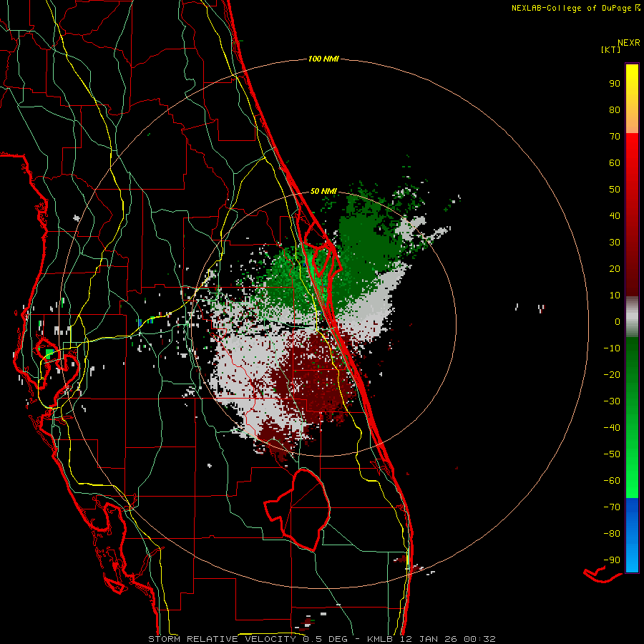The height and width of the screenshot is (644, 644).
Task: Click the STORM RELATIVE VELOCITY product title
Action: [x=222, y=639]
